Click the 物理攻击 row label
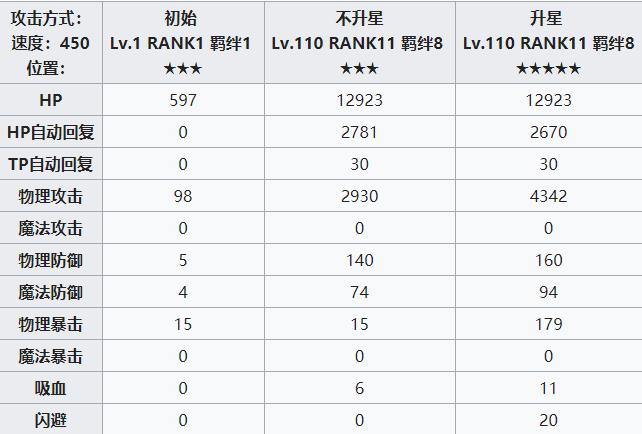The height and width of the screenshot is (434, 642). tap(51, 196)
